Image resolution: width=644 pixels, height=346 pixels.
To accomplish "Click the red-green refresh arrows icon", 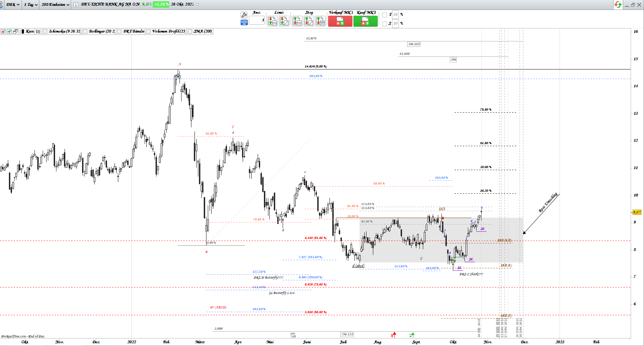I will pyautogui.click(x=618, y=4).
